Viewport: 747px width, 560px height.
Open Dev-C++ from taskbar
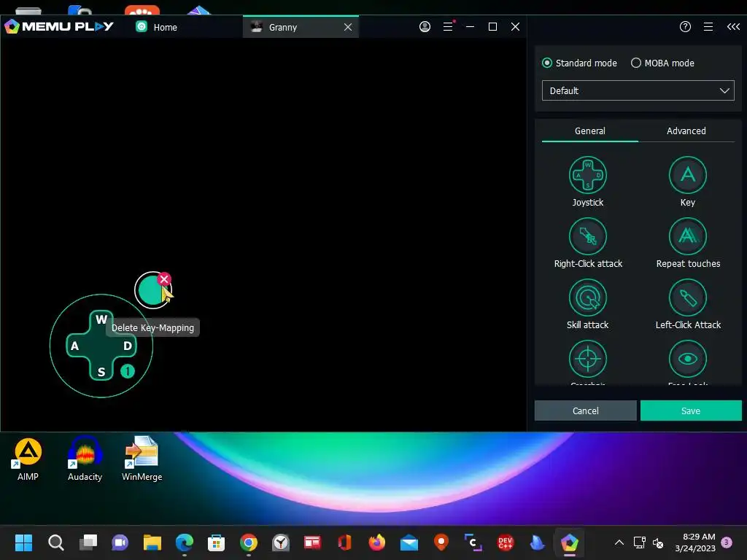(505, 542)
